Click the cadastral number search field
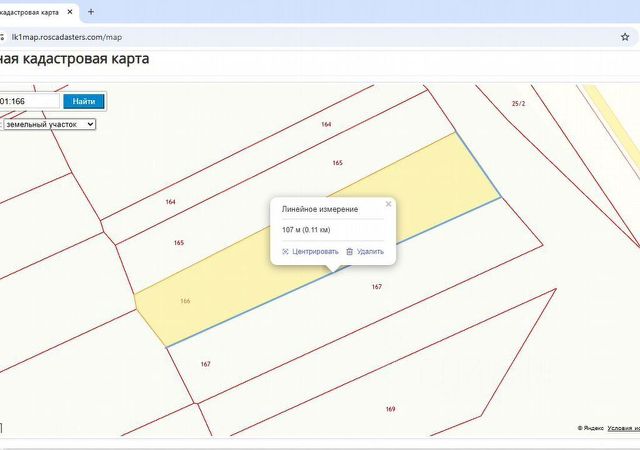Screen dimensions: 640x450 29,101
